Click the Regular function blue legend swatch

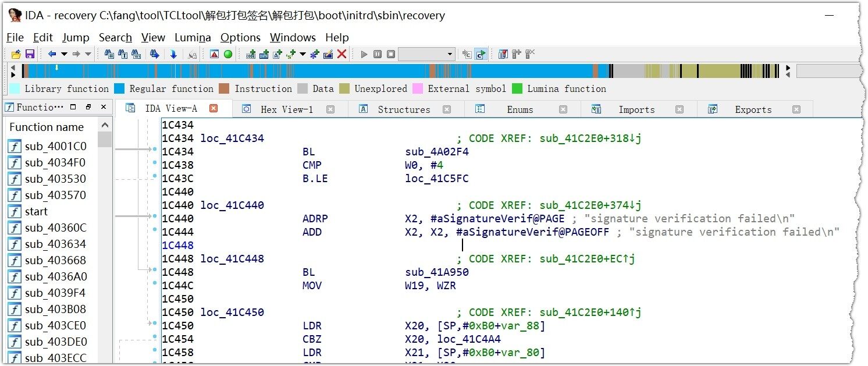pyautogui.click(x=119, y=89)
